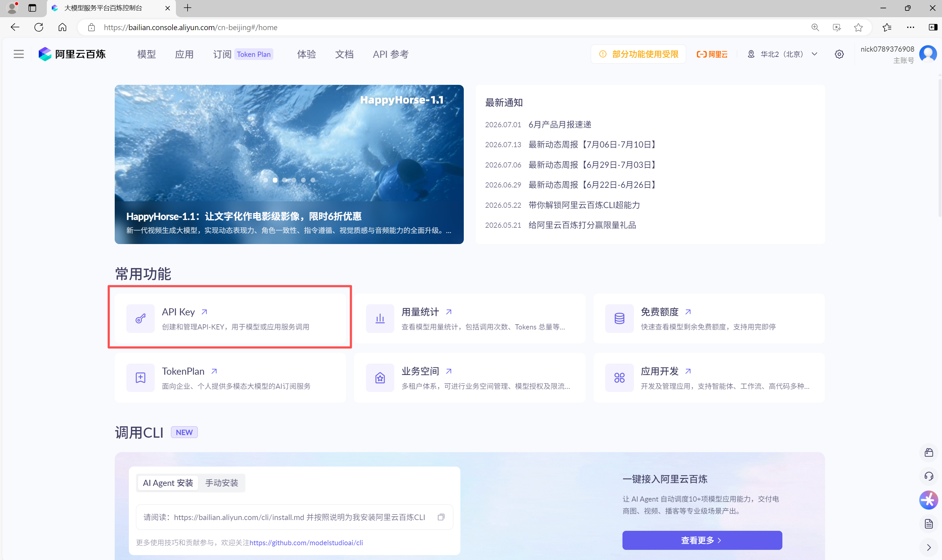942x560 pixels.
Task: Click the 查看更多 button
Action: click(702, 540)
